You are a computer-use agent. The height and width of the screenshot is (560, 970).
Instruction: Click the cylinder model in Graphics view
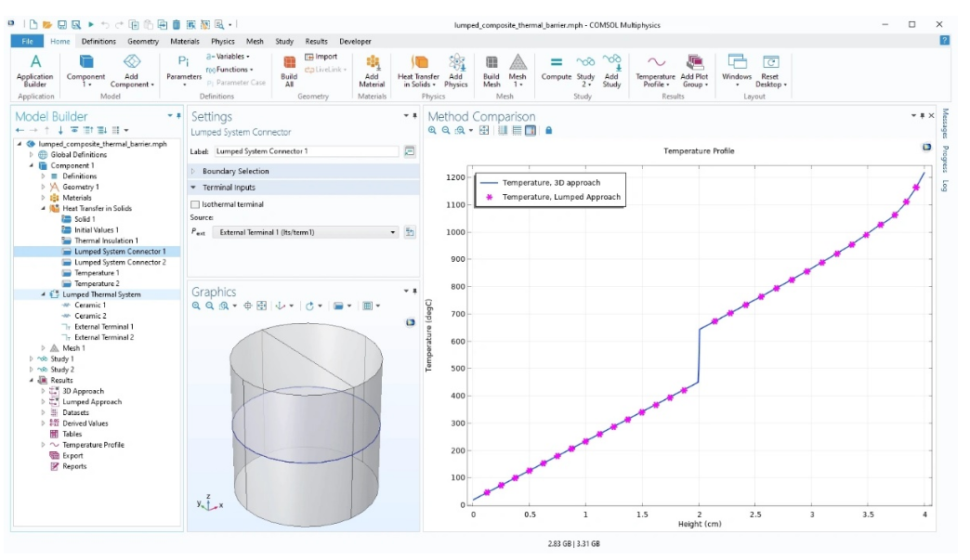[306, 423]
